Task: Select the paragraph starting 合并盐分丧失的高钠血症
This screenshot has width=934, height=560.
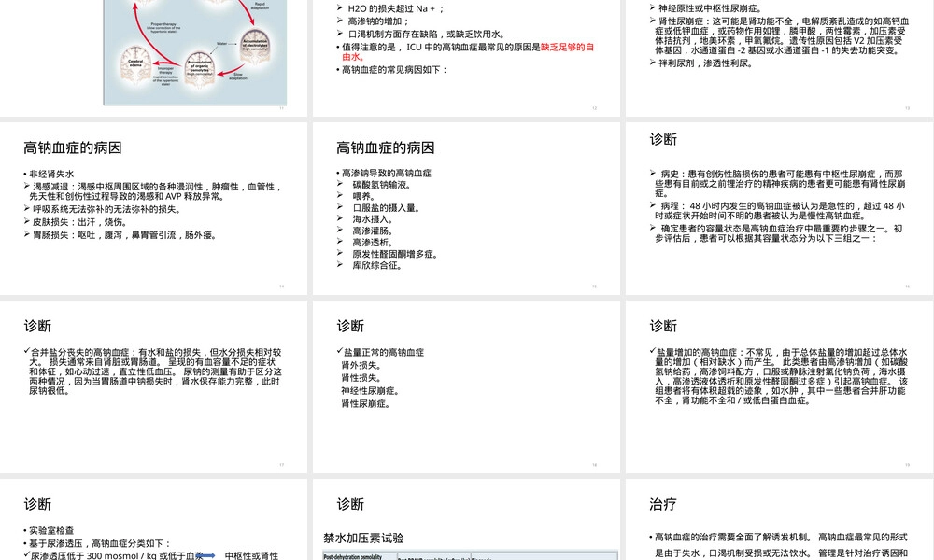Action: [x=155, y=371]
